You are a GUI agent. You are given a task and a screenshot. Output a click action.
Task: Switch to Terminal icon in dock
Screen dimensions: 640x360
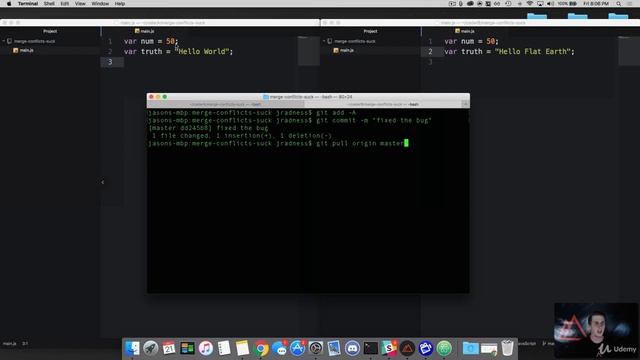pos(371,348)
